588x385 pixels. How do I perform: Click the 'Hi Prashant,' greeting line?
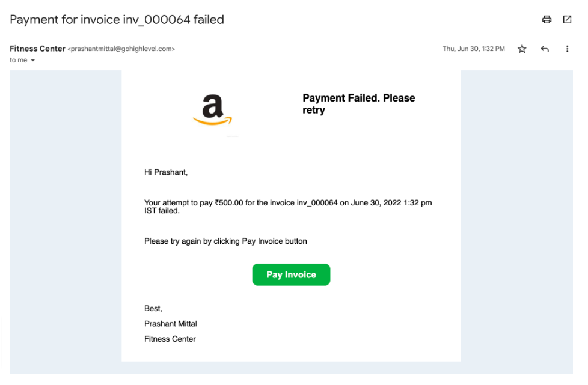click(166, 172)
